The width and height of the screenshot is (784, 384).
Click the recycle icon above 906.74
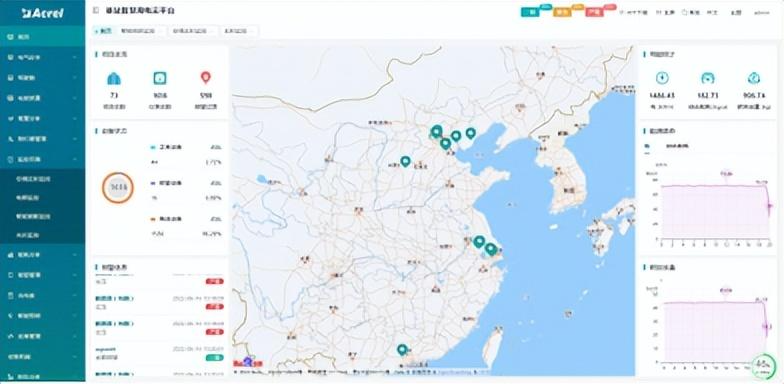coord(754,78)
